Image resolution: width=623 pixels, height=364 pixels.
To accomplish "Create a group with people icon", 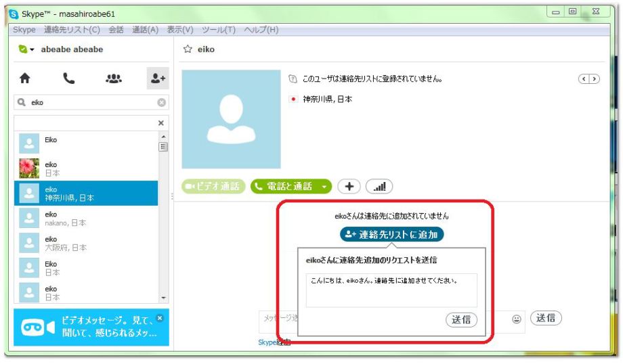I will click(x=114, y=78).
